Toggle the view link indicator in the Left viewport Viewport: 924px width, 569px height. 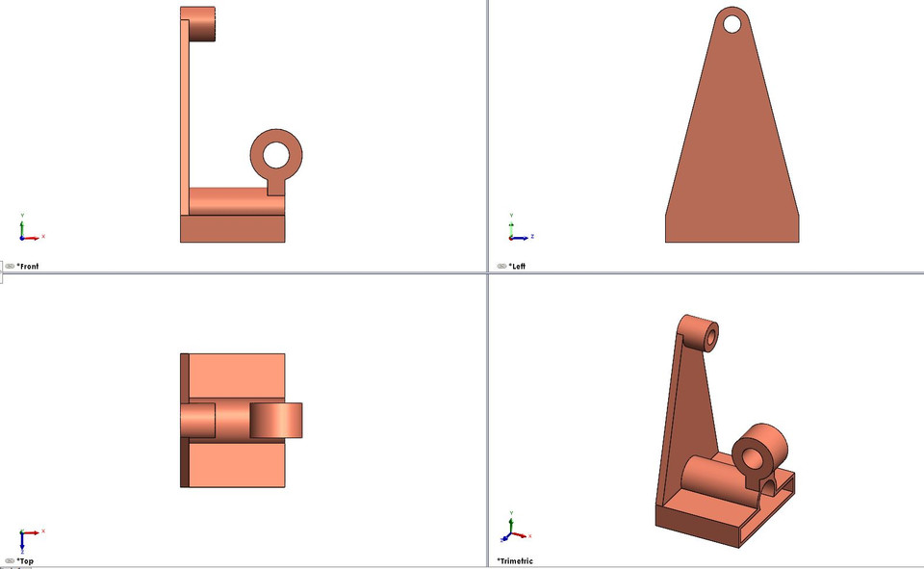tap(500, 266)
